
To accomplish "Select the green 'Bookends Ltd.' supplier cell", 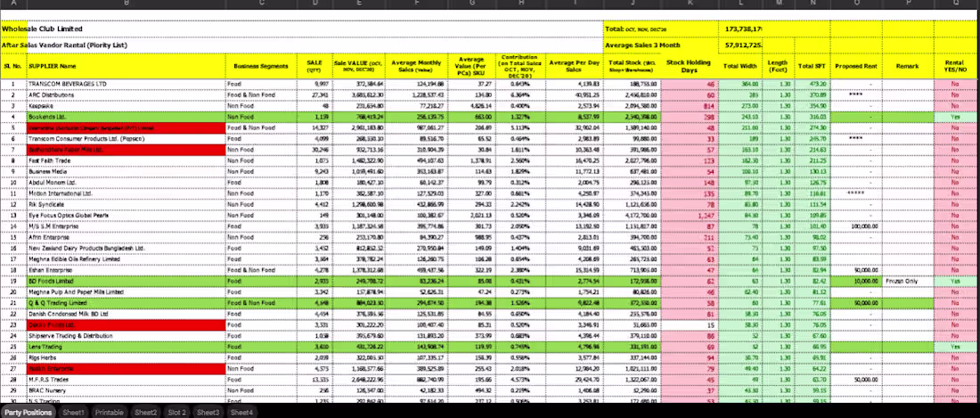I will coord(126,117).
